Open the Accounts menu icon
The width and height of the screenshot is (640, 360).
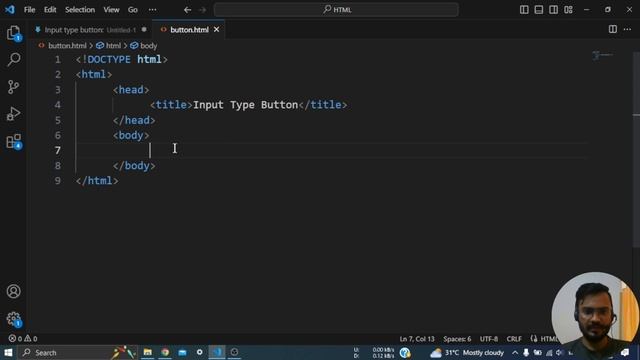coord(13,291)
